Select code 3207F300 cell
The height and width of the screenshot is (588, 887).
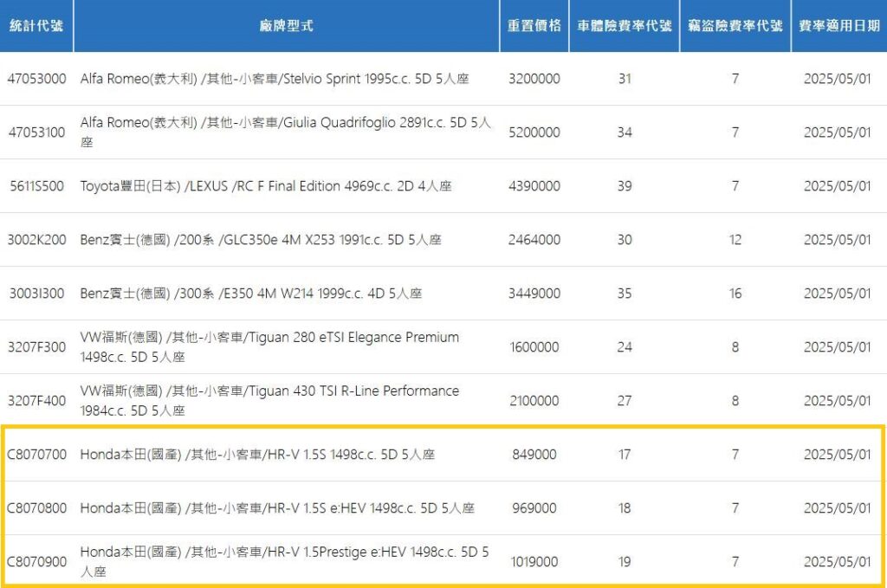point(36,347)
